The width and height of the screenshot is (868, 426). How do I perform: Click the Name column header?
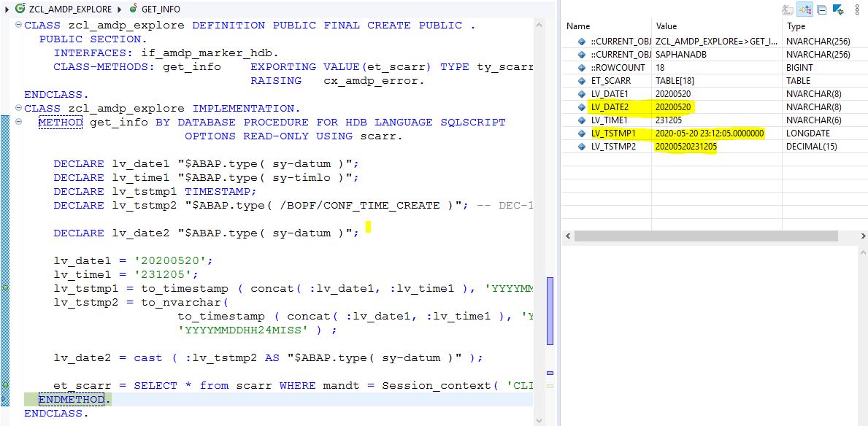click(578, 26)
